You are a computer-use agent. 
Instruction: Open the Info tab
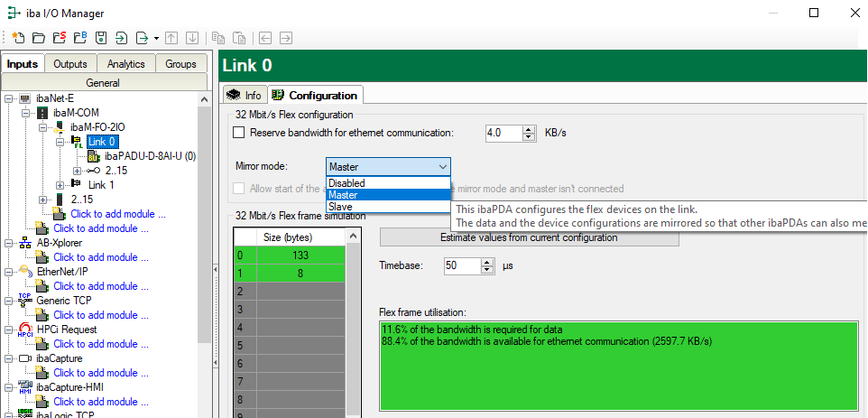tap(245, 95)
